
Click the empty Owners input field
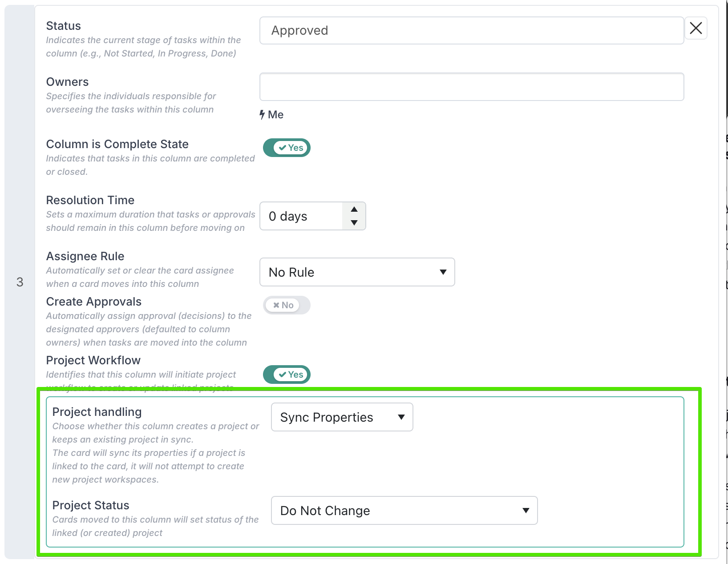(472, 87)
